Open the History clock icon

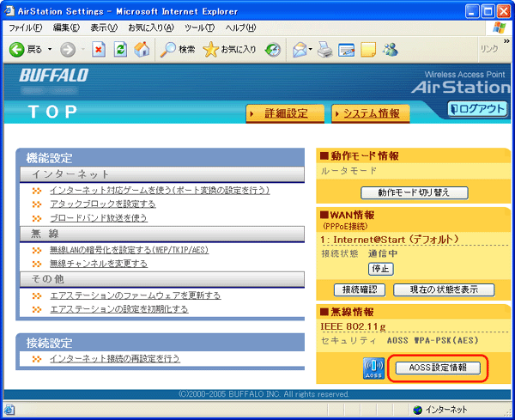click(273, 50)
